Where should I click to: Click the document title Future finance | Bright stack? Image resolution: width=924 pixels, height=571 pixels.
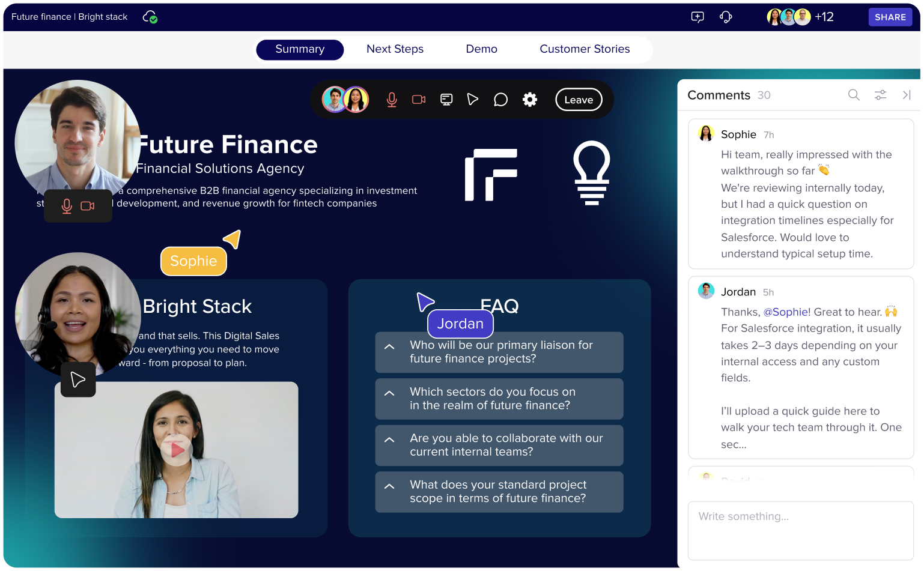click(69, 17)
